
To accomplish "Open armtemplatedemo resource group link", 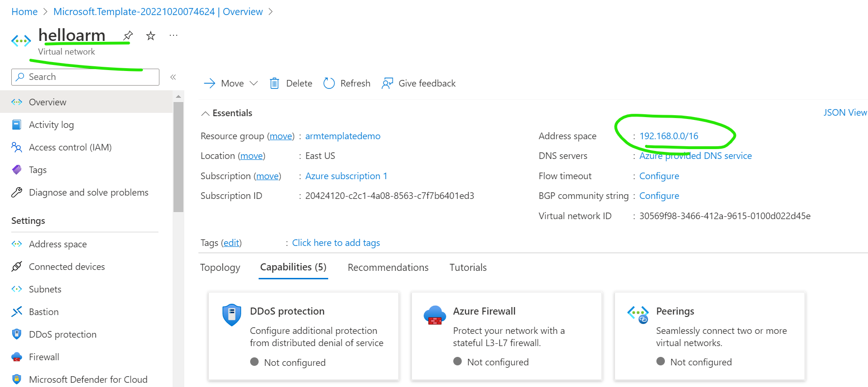I will tap(343, 136).
